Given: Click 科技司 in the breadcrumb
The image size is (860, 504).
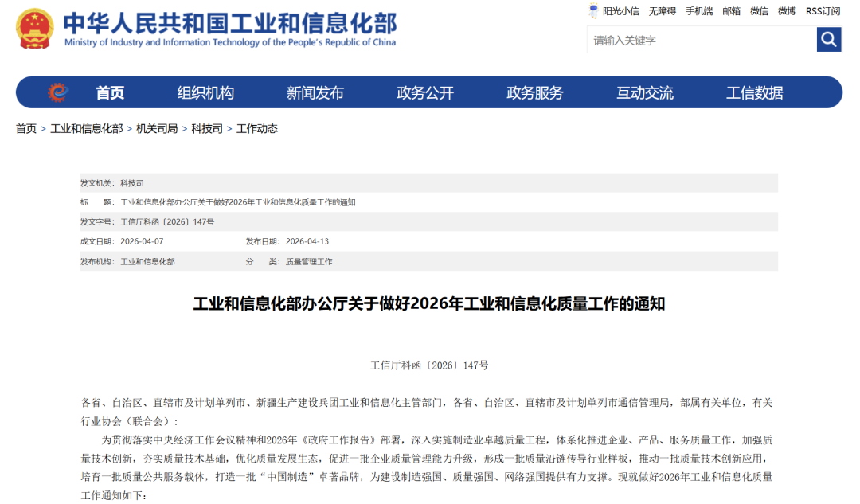Looking at the screenshot, I should coord(207,128).
